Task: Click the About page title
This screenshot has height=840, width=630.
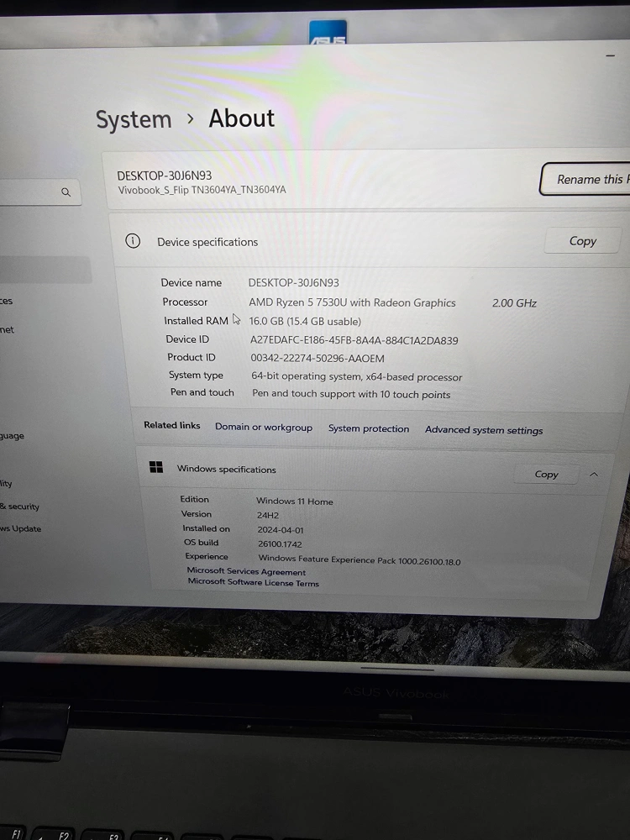Action: click(x=242, y=118)
